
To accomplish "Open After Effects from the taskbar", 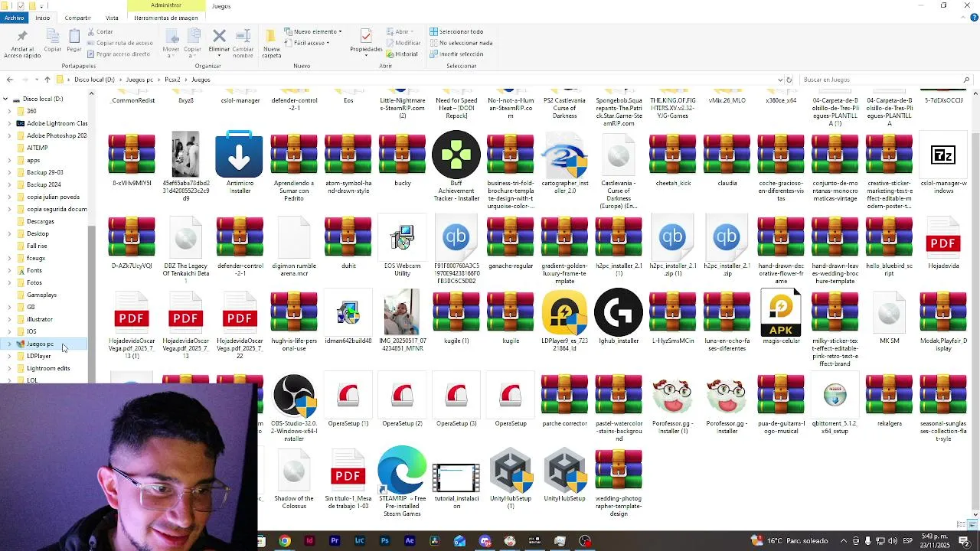I will 410,541.
